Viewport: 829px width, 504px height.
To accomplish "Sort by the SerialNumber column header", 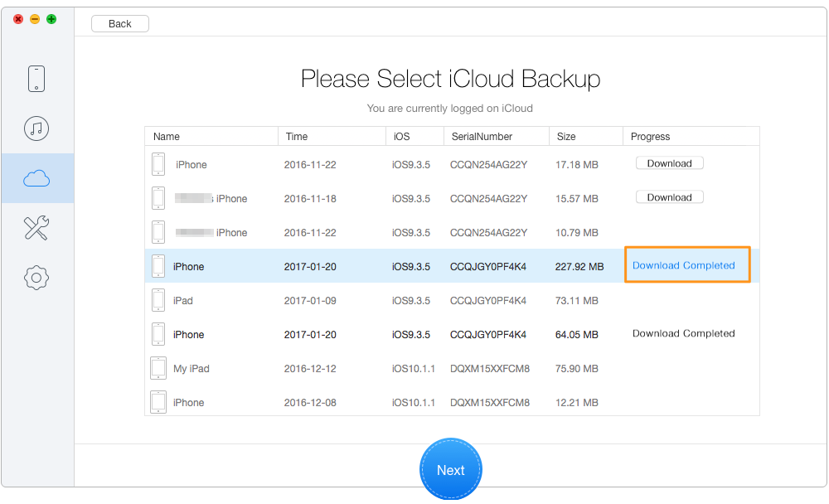I will point(497,137).
